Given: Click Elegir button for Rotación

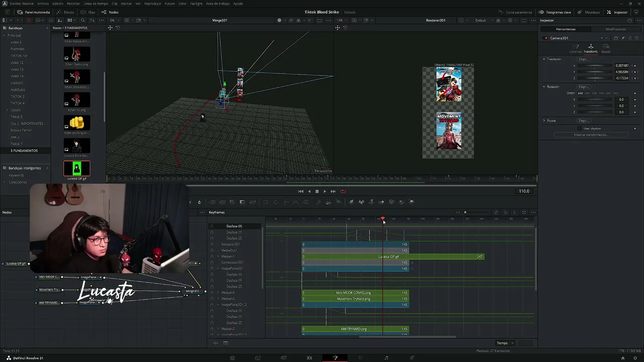Looking at the screenshot, I should pos(584,86).
